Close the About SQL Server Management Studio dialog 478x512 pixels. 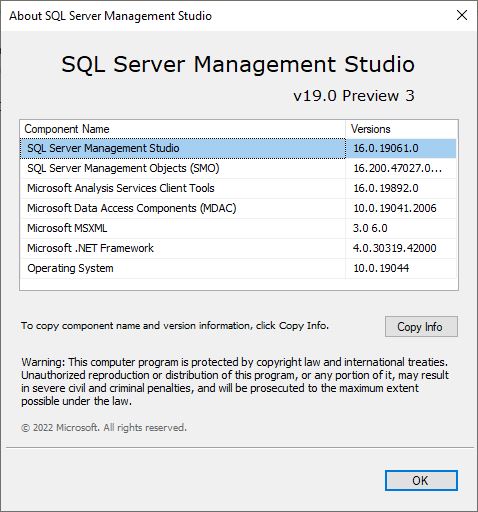pos(462,15)
